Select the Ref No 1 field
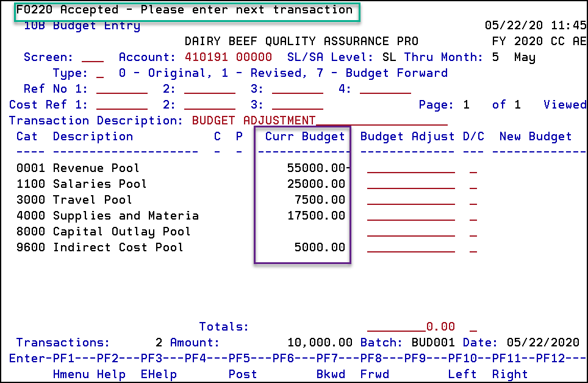 coord(122,90)
